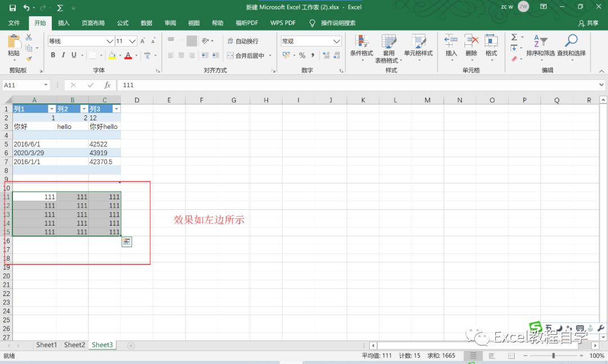Click the Format Painter brush icon

click(29, 59)
